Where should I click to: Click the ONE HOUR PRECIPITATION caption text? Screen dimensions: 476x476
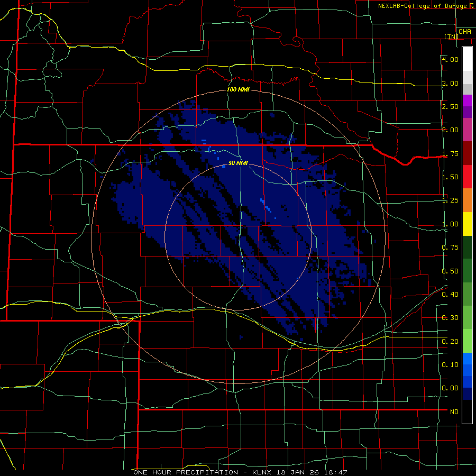pyautogui.click(x=186, y=472)
